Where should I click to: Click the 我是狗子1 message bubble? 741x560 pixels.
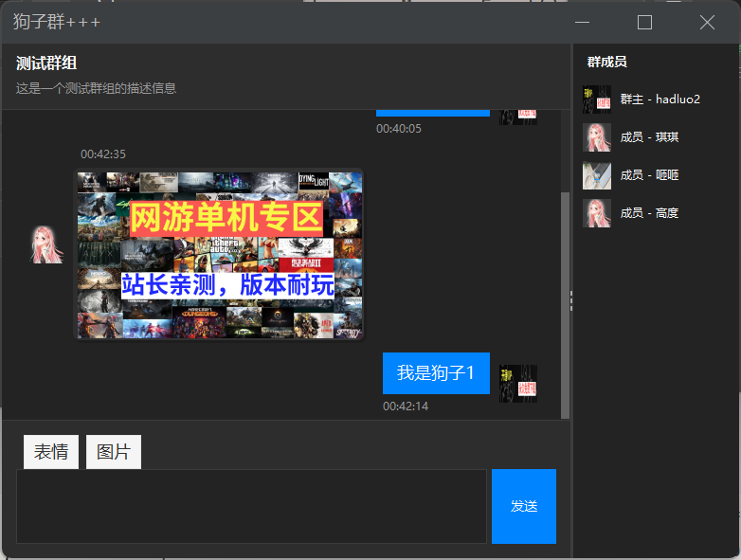click(x=436, y=373)
